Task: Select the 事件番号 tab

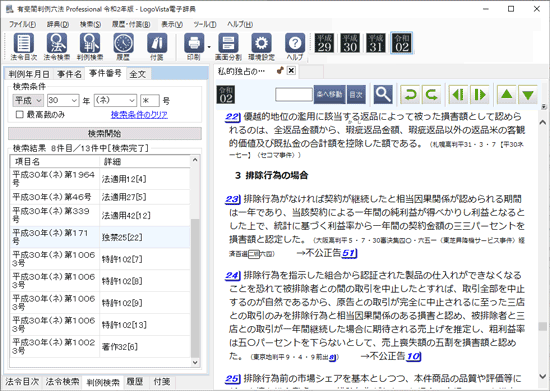Action: coord(106,73)
